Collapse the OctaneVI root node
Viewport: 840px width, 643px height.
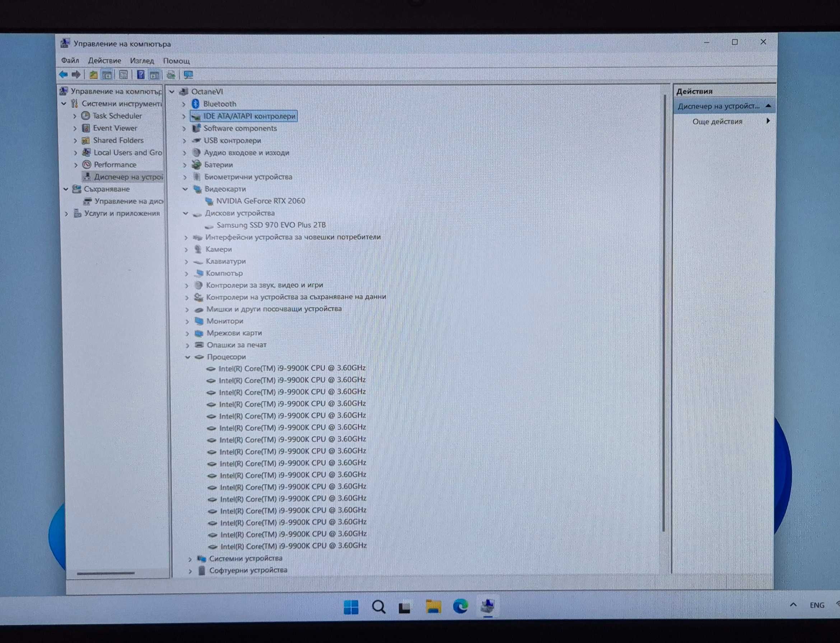[172, 92]
